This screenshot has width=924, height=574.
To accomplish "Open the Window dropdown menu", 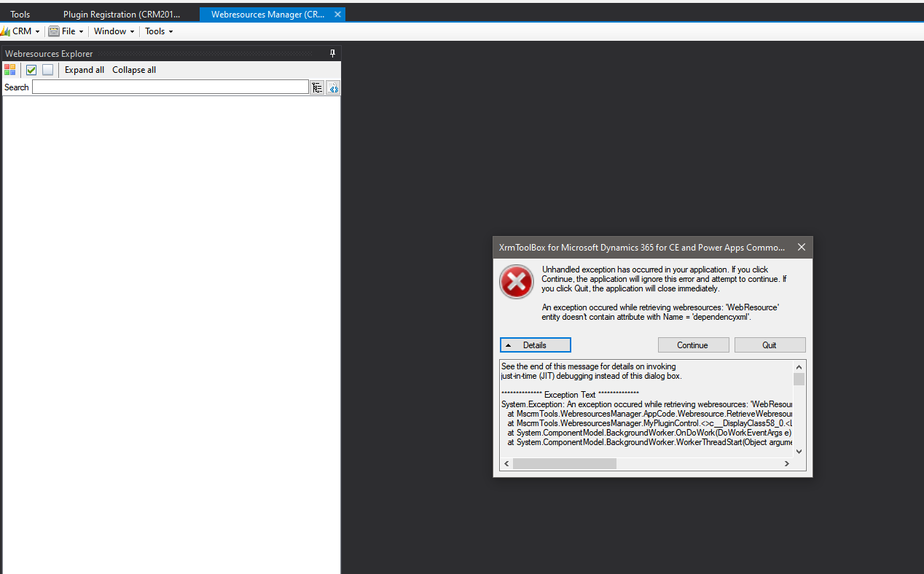I will (113, 31).
